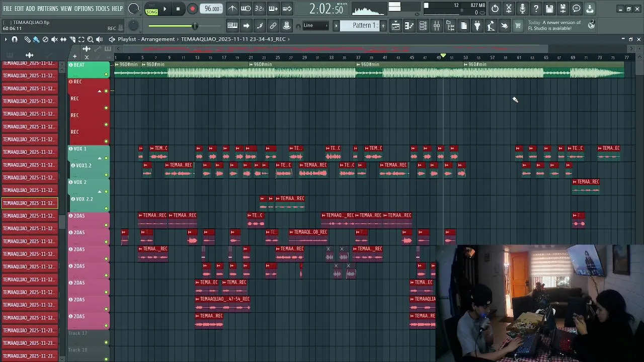Toggle the playlist snap magnet
This screenshot has height=362, width=644.
pyautogui.click(x=15, y=39)
